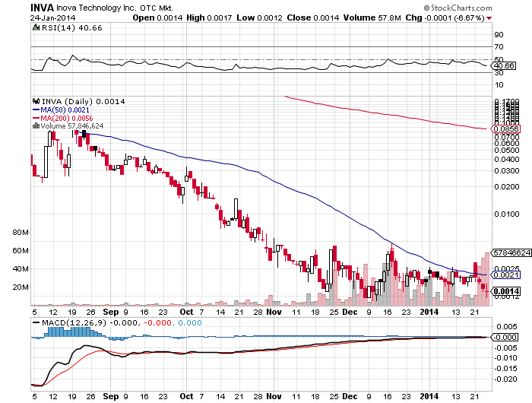Click the RSI(14) 40.66 label
The image size is (532, 403).
[x=71, y=28]
